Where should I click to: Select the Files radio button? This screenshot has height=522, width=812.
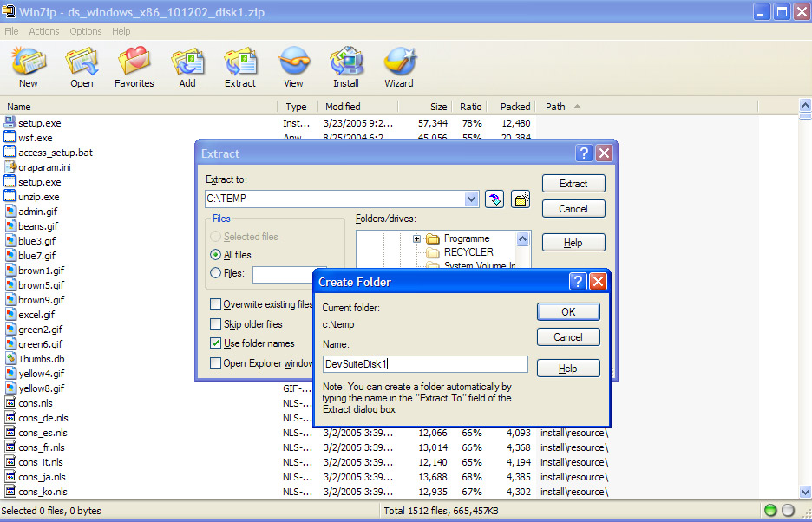(x=215, y=273)
